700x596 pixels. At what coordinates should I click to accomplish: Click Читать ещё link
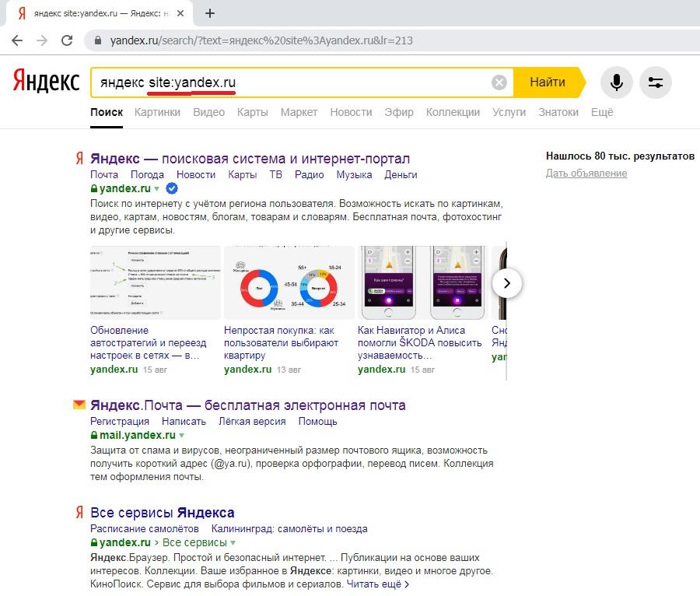point(378,584)
